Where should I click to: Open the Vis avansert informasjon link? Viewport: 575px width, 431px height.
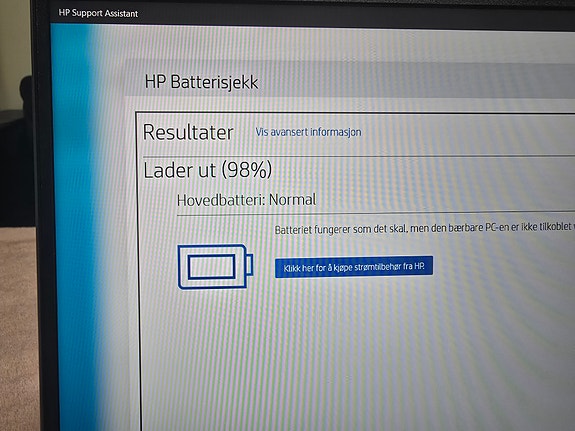point(308,132)
